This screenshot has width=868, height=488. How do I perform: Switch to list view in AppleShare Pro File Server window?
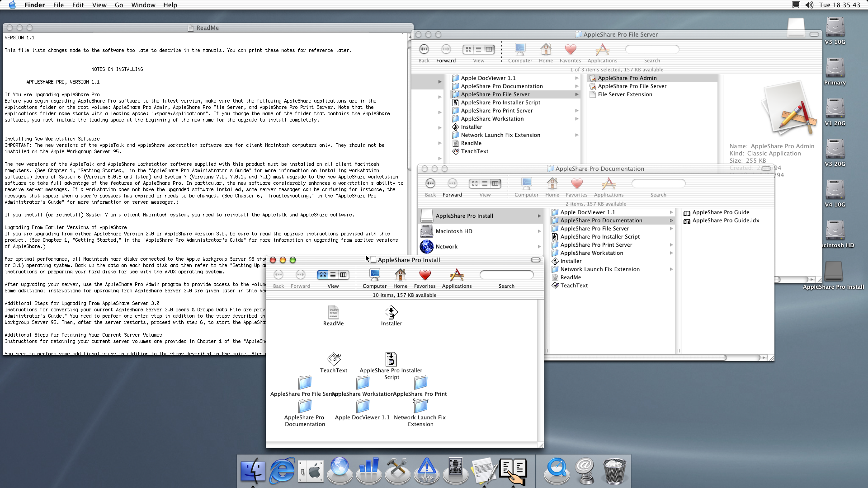pos(478,49)
